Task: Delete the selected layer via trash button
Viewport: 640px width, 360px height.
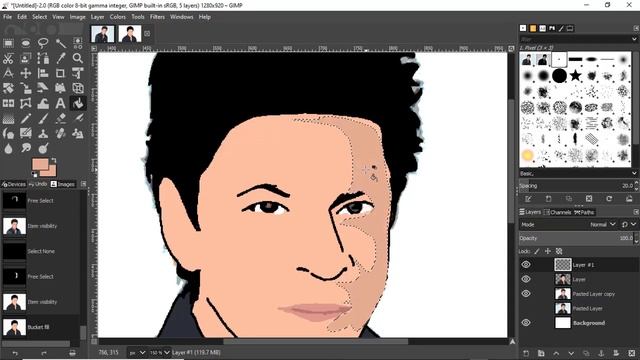Action: (631, 353)
